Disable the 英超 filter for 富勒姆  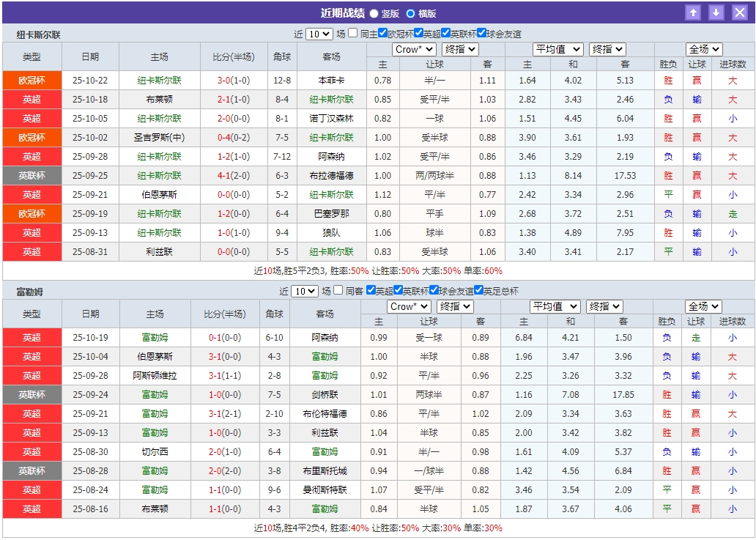click(370, 289)
